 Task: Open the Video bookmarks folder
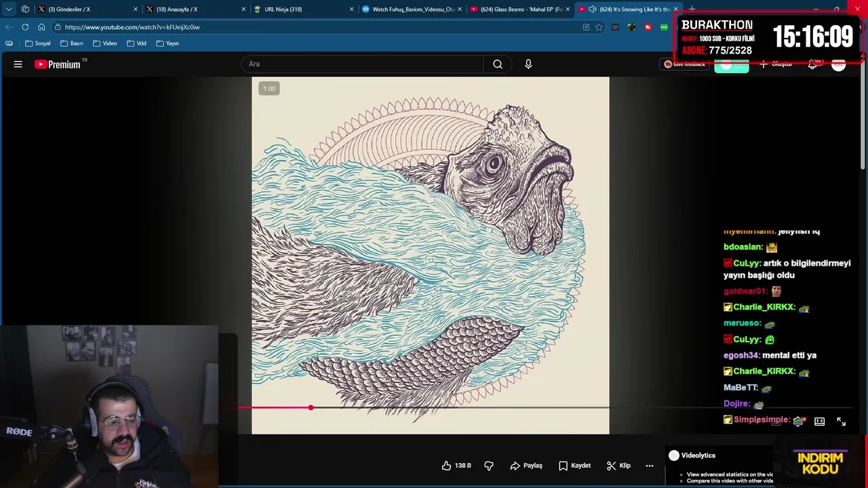[x=105, y=43]
